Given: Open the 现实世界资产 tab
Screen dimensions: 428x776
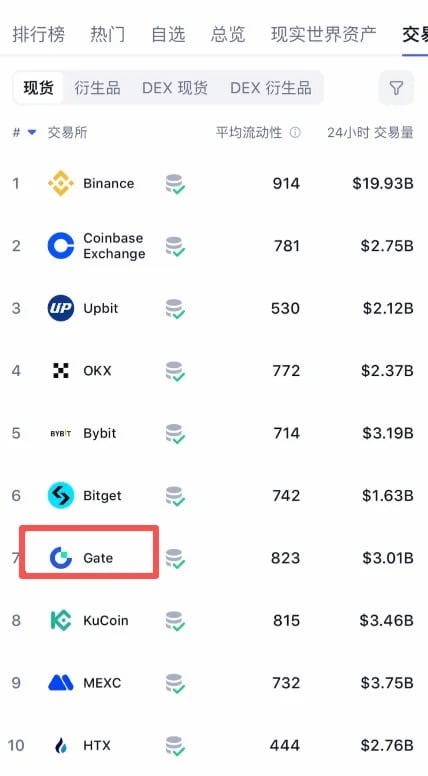Looking at the screenshot, I should click(x=324, y=35).
